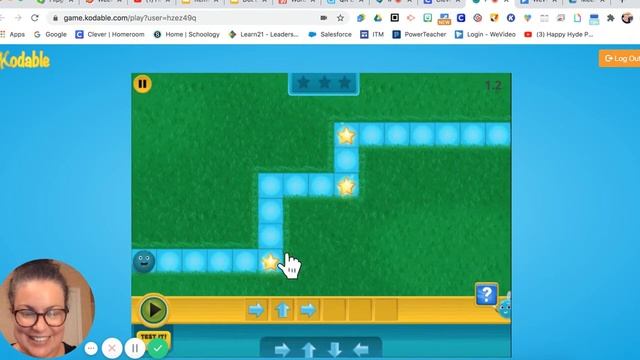Click the last empty command slot

pyautogui.click(x=386, y=310)
